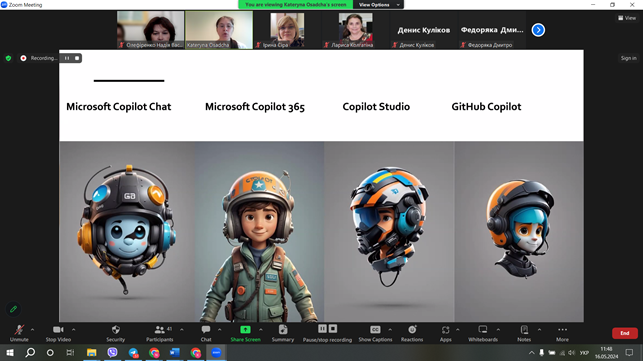Viewport: 643px width, 361px height.
Task: Open audio options arrow beside Unmute
Action: (32, 329)
